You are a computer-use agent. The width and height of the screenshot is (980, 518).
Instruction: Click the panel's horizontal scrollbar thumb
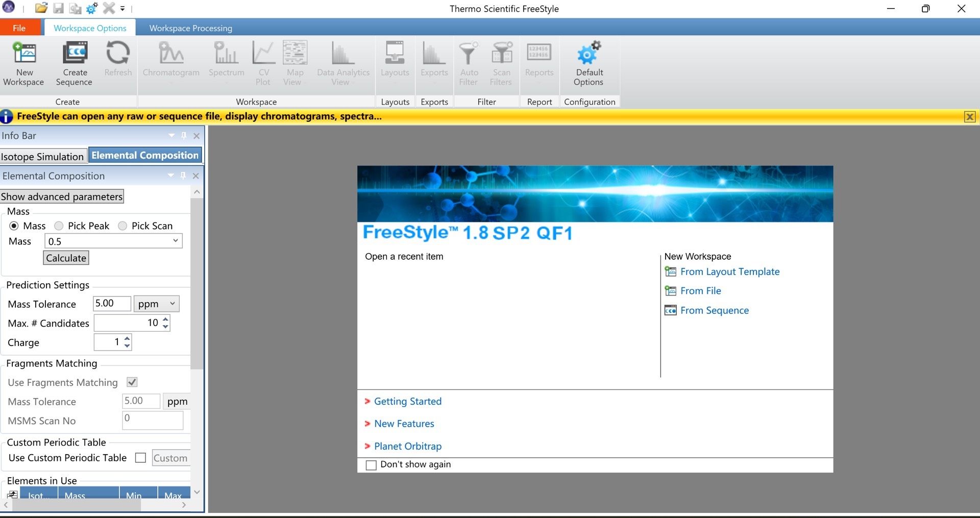(x=77, y=505)
